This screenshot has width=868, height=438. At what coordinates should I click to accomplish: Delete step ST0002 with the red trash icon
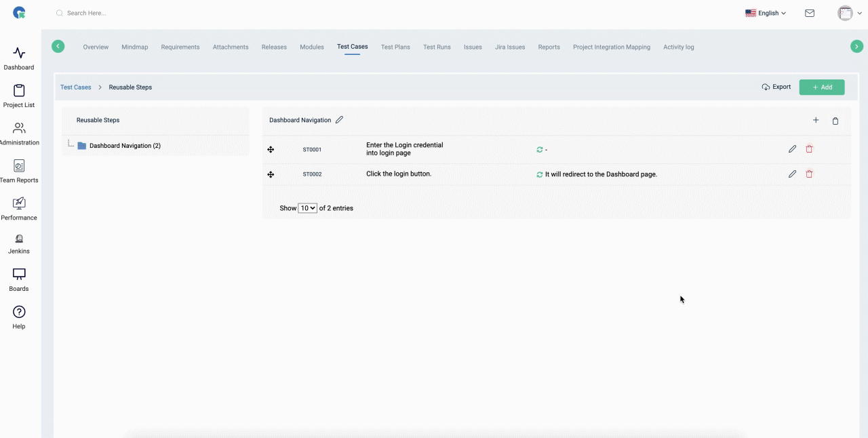[x=809, y=174]
